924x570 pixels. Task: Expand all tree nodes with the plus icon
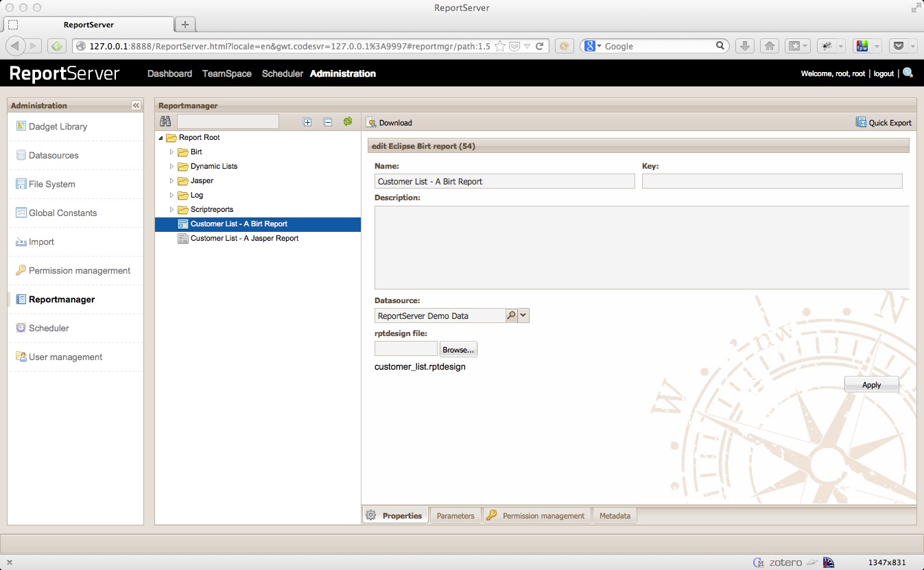coord(307,122)
